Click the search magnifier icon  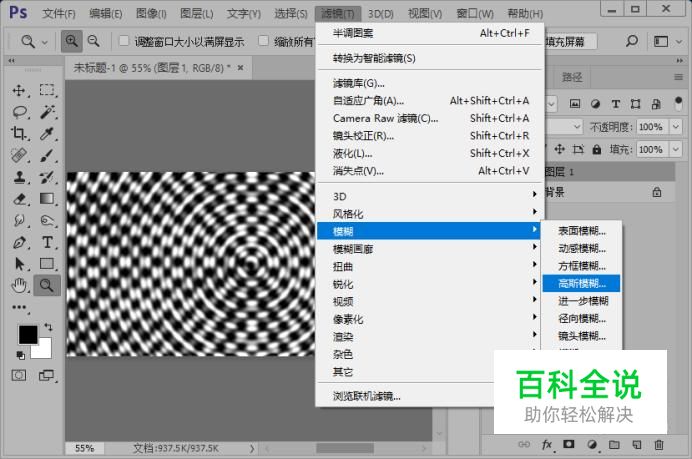click(632, 41)
